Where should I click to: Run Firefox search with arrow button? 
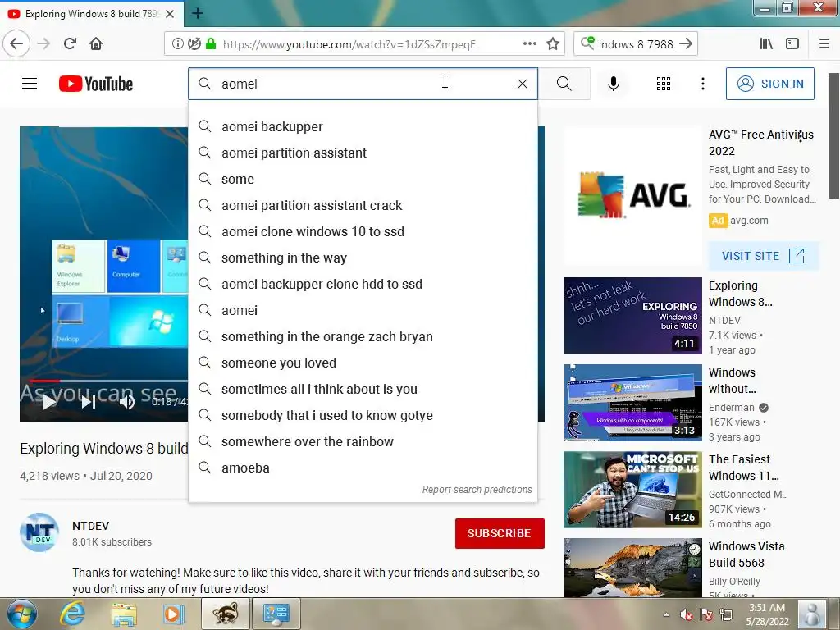point(686,44)
